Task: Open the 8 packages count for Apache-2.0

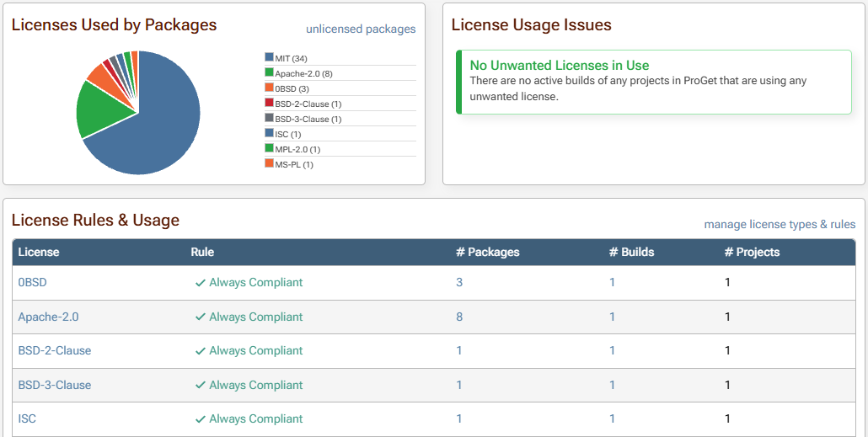Action: pos(459,317)
